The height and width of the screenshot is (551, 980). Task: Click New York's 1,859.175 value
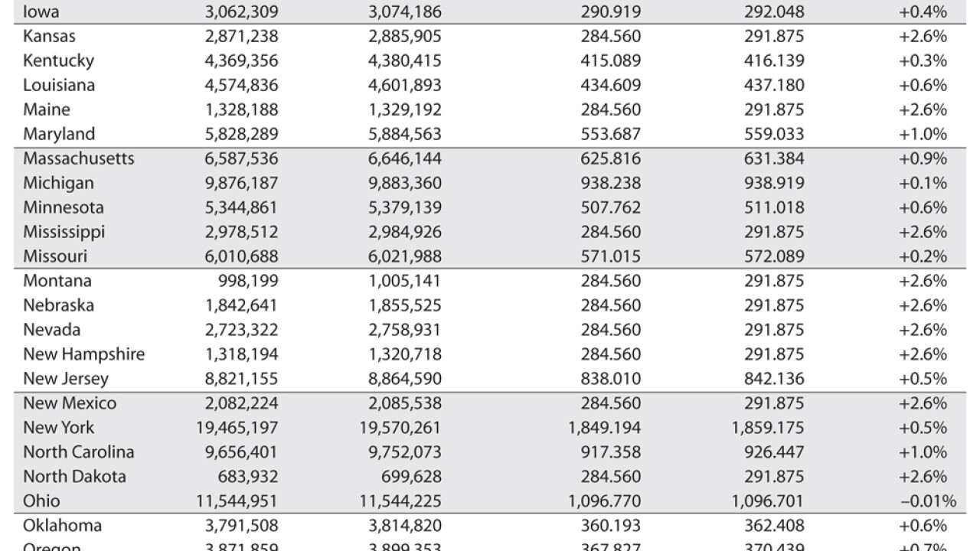768,428
